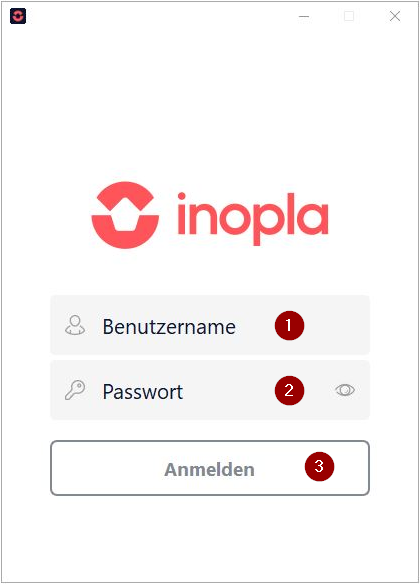Click blank space below Anmelden button
Image resolution: width=420 pixels, height=584 pixels.
[210, 538]
